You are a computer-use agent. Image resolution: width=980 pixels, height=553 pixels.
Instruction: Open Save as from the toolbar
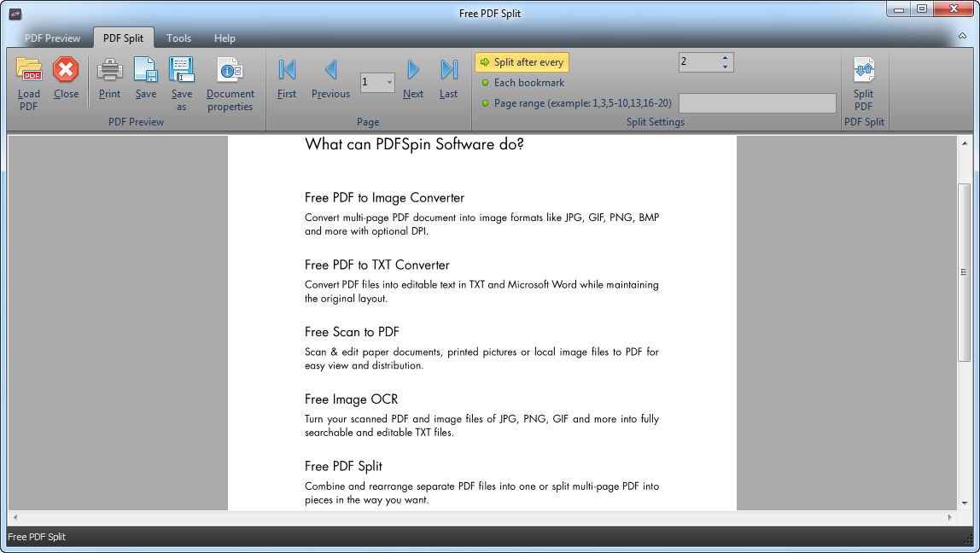[181, 70]
